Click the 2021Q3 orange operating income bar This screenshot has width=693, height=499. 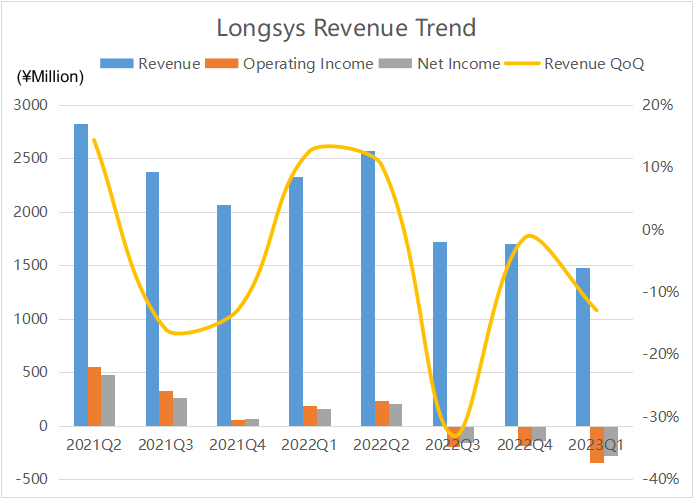coord(166,408)
